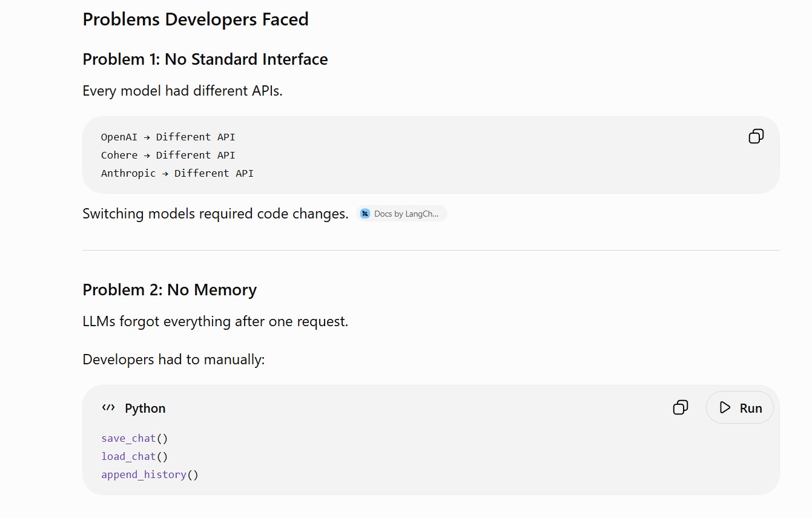
Task: Click 'Problem 1: No Standard Interface' heading
Action: tap(205, 59)
